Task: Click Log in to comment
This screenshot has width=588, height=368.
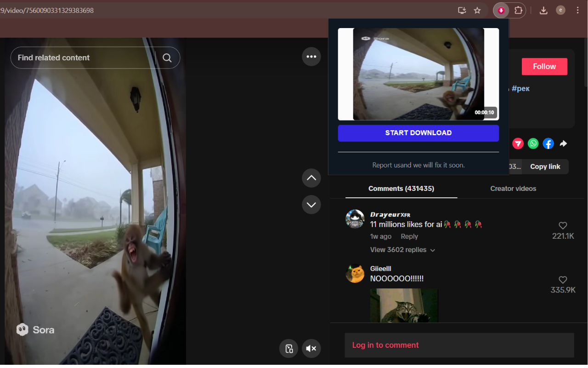Action: [x=385, y=345]
